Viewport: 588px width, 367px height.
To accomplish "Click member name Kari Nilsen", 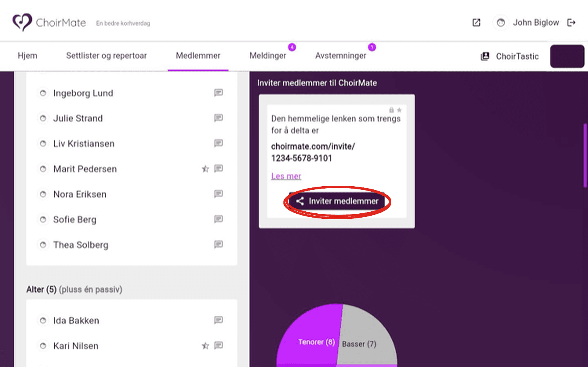I will pos(76,346).
